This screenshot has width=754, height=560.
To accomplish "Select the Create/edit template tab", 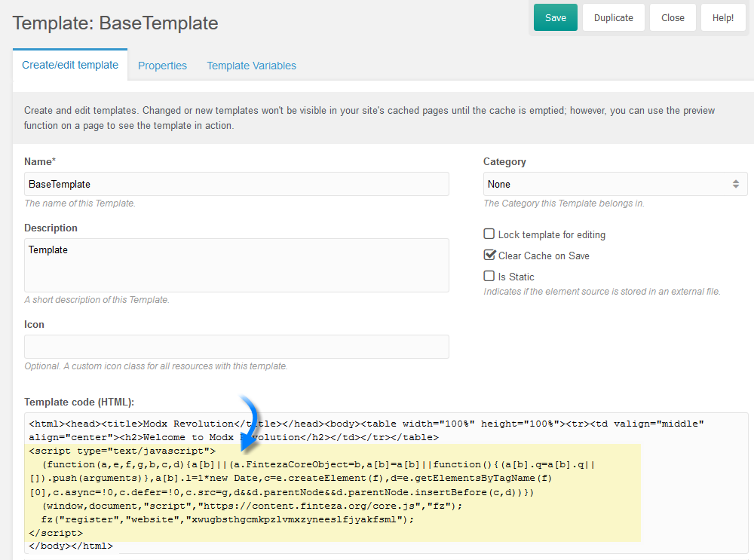I will [70, 65].
